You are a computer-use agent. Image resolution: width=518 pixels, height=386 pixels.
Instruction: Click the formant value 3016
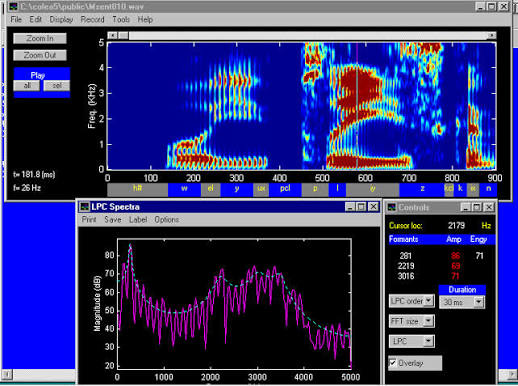(x=406, y=276)
